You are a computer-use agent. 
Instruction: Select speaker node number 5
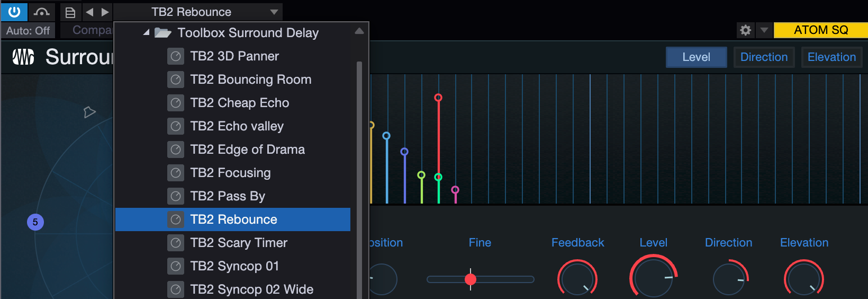click(x=35, y=222)
